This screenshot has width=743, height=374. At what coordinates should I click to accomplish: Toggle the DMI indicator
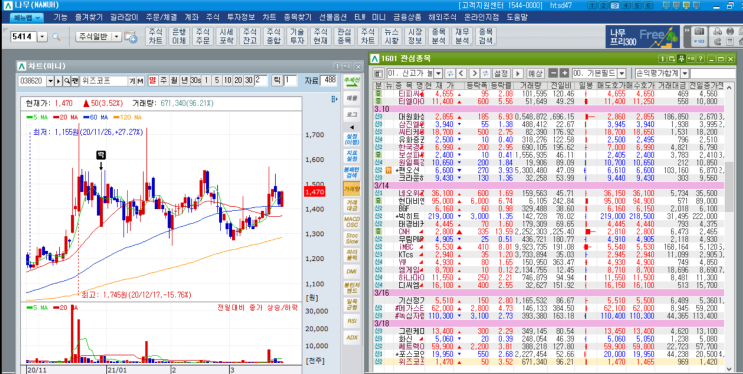pyautogui.click(x=352, y=271)
